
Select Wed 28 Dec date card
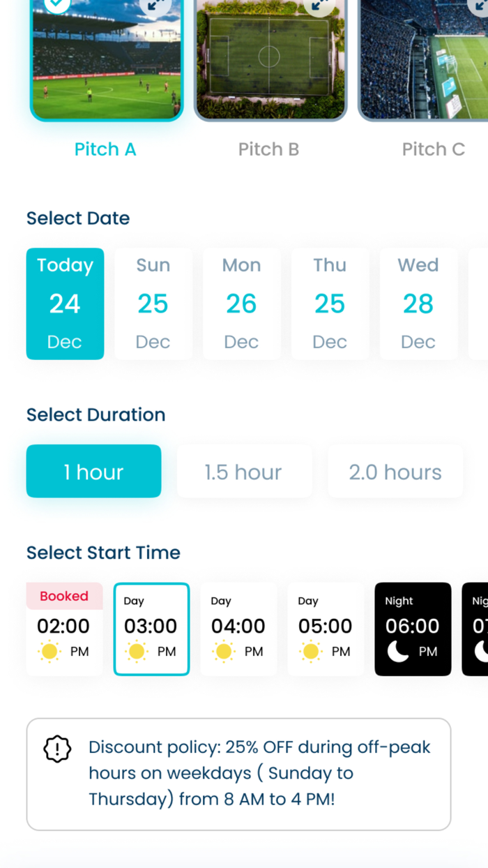click(x=418, y=304)
